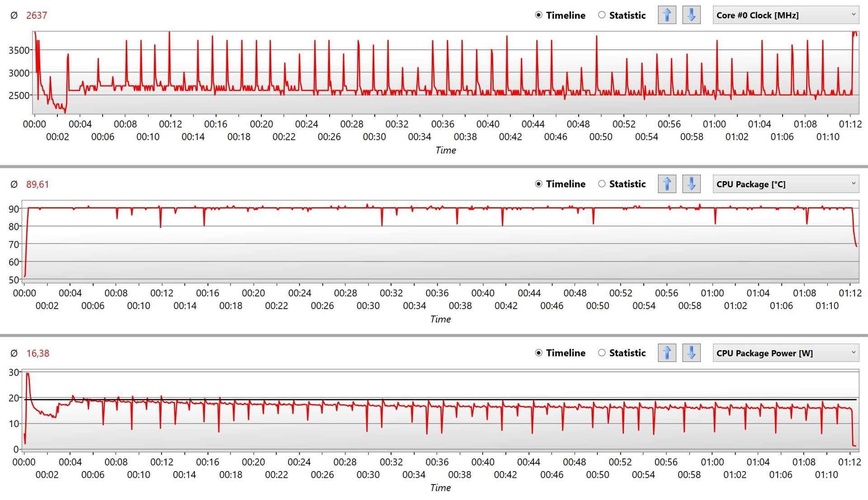Click 00:36 marker on clock graph timeline
868x500 pixels.
coord(442,124)
